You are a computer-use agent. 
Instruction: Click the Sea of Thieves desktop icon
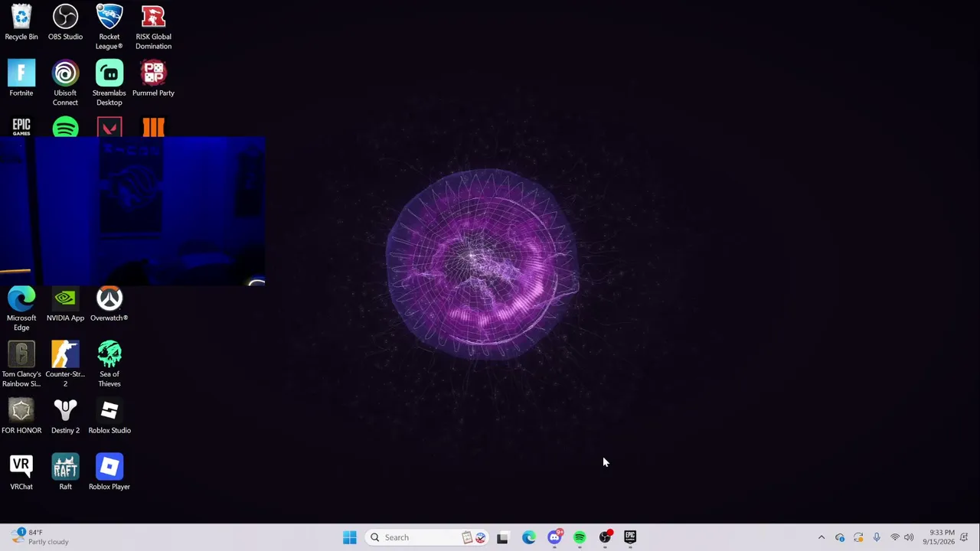coord(109,365)
